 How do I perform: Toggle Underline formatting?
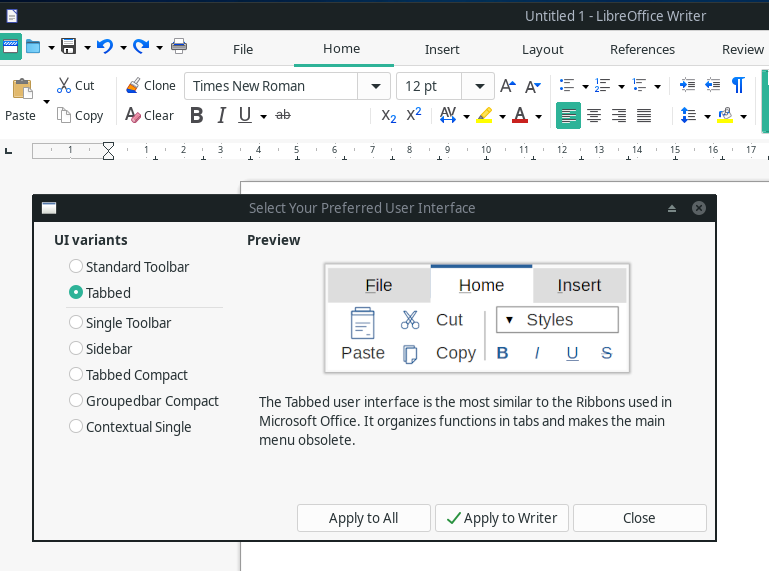coord(245,115)
